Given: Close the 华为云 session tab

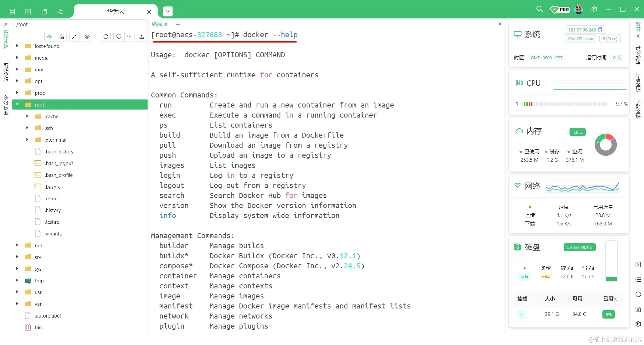Looking at the screenshot, I should coord(149,12).
